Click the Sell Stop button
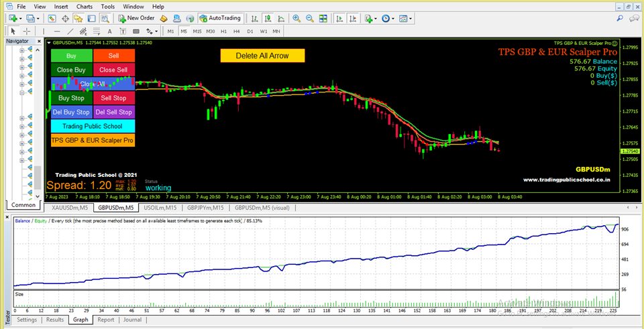 pyautogui.click(x=114, y=98)
